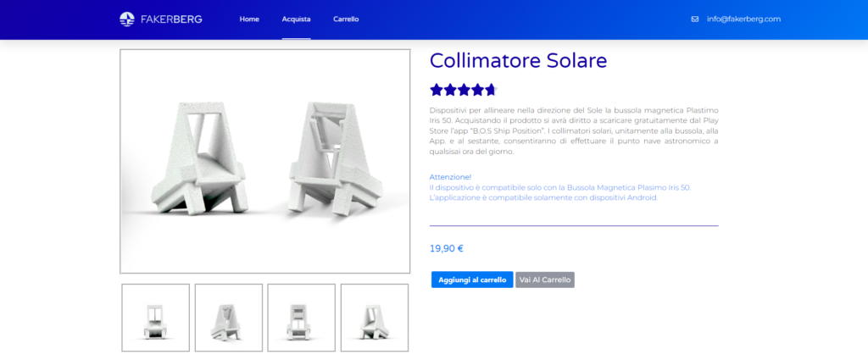Screen dimensions: 868x360
Task: Click the fifth rating star
Action: pyautogui.click(x=491, y=90)
